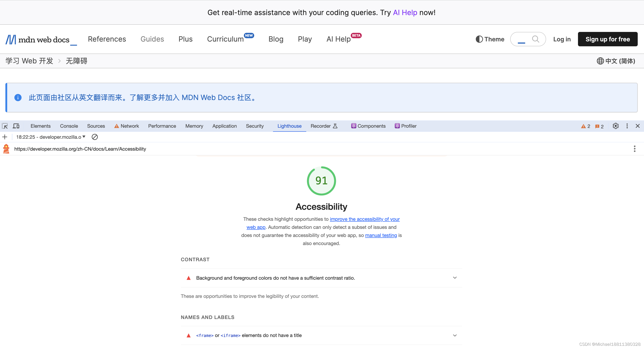644x348 pixels.
Task: Open the 18:22:25 report dropdown
Action: coord(84,137)
